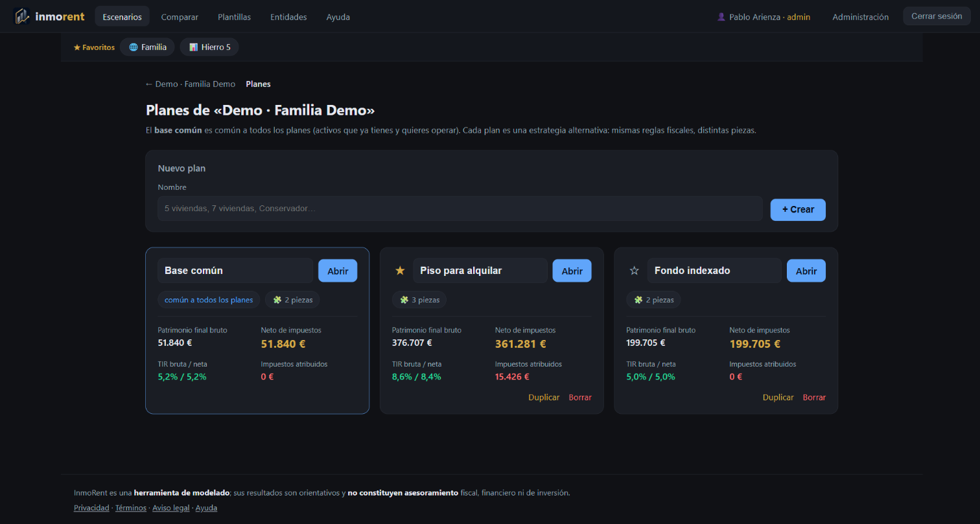Click the inmorent logo icon
Viewport: 980px width, 524px height.
pyautogui.click(x=22, y=16)
